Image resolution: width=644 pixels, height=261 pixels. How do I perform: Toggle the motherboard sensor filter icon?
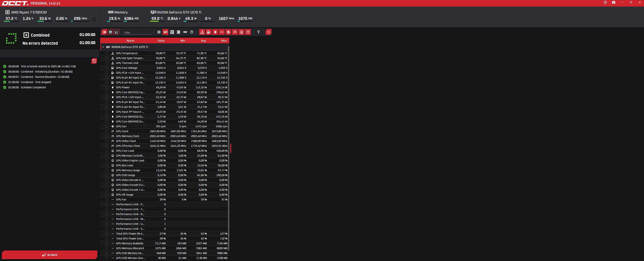click(x=172, y=32)
